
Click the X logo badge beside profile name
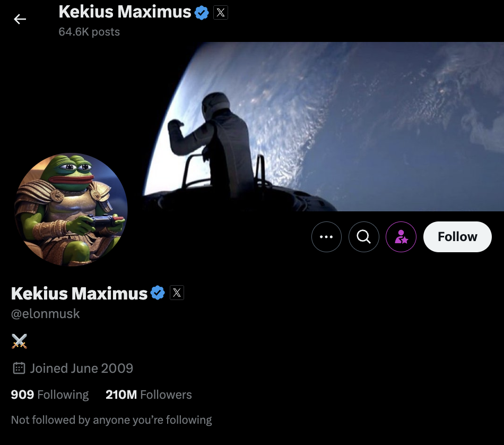[x=177, y=293]
